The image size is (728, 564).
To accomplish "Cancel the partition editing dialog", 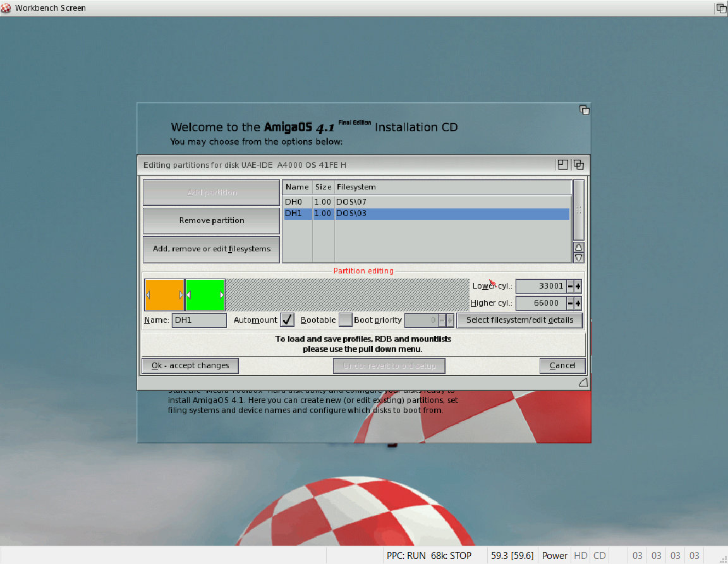I will pos(562,365).
